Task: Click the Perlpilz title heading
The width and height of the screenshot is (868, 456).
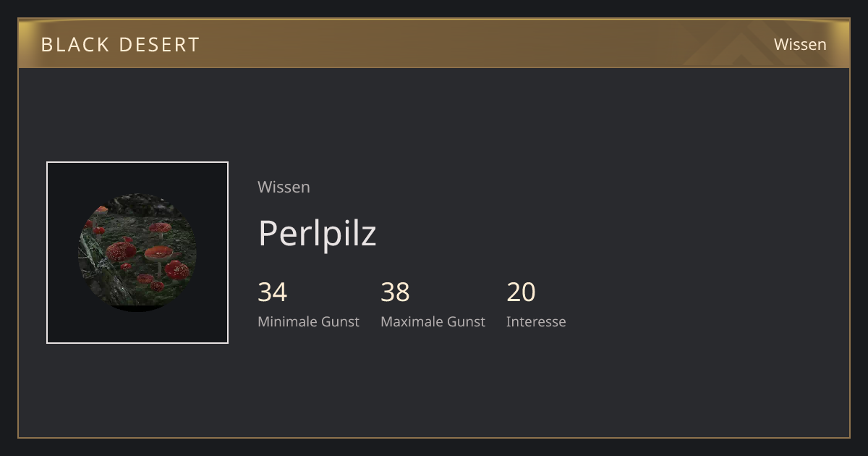Action: [x=317, y=233]
